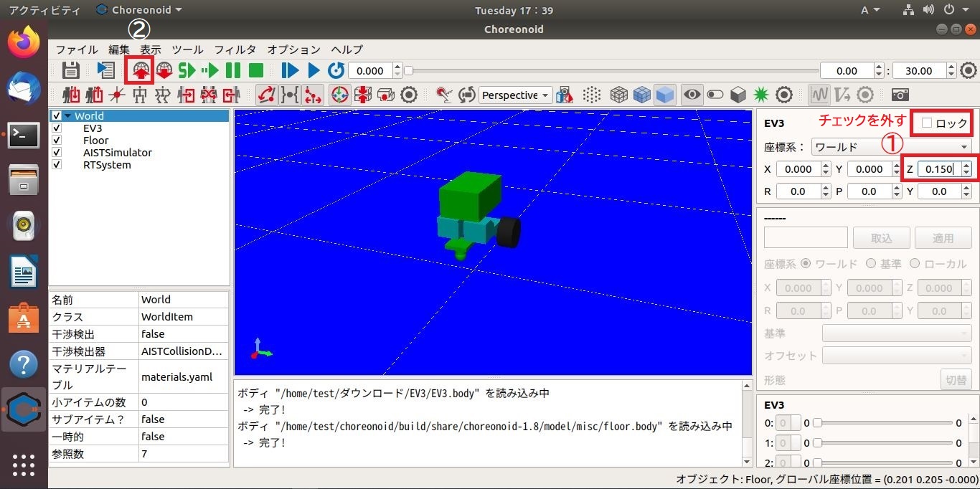Open the 表示 menu

pyautogui.click(x=151, y=49)
